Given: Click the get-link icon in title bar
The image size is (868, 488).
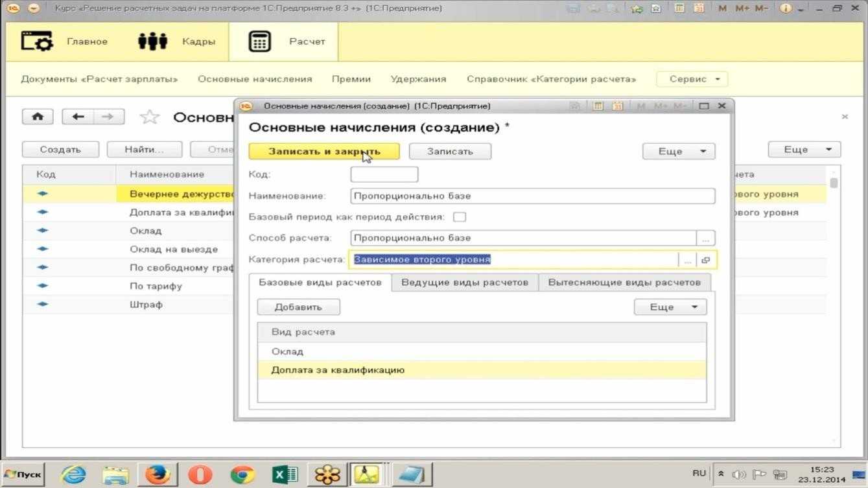Looking at the screenshot, I should point(656,8).
